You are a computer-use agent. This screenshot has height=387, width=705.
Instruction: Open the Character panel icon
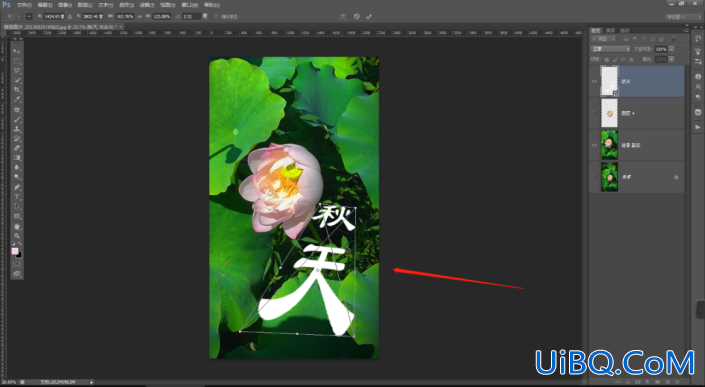(x=698, y=87)
